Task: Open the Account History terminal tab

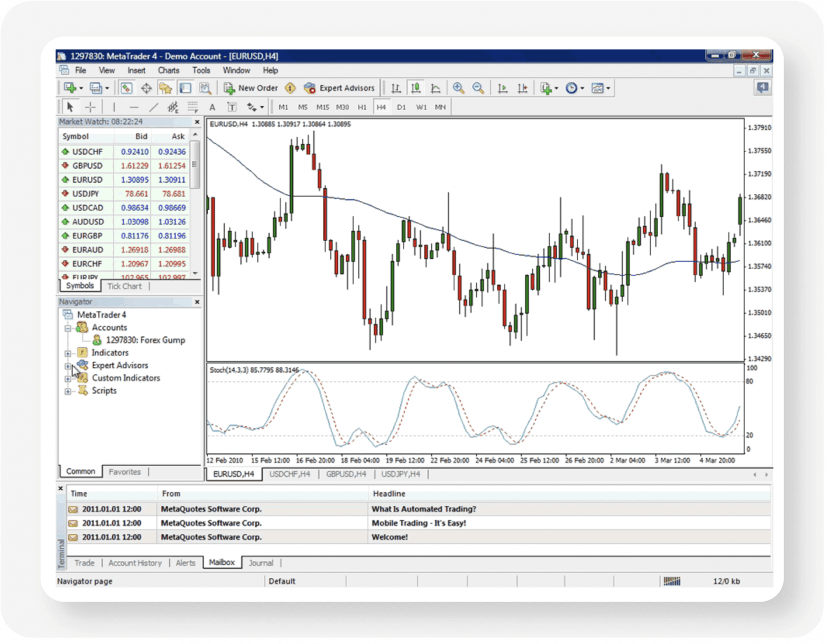Action: click(135, 563)
